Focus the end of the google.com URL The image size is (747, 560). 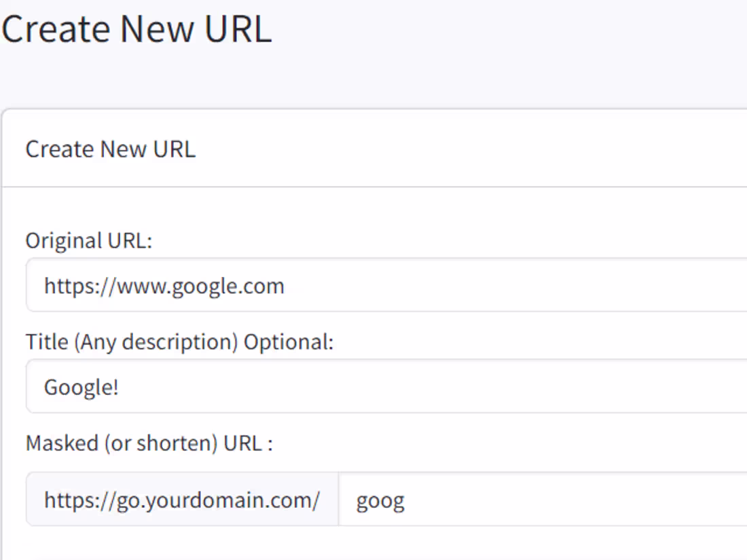[x=284, y=285]
